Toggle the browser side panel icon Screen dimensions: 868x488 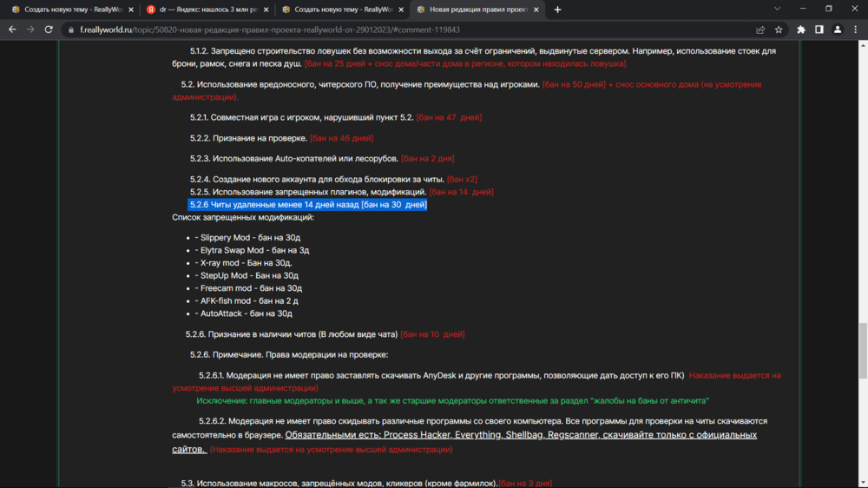click(x=819, y=30)
